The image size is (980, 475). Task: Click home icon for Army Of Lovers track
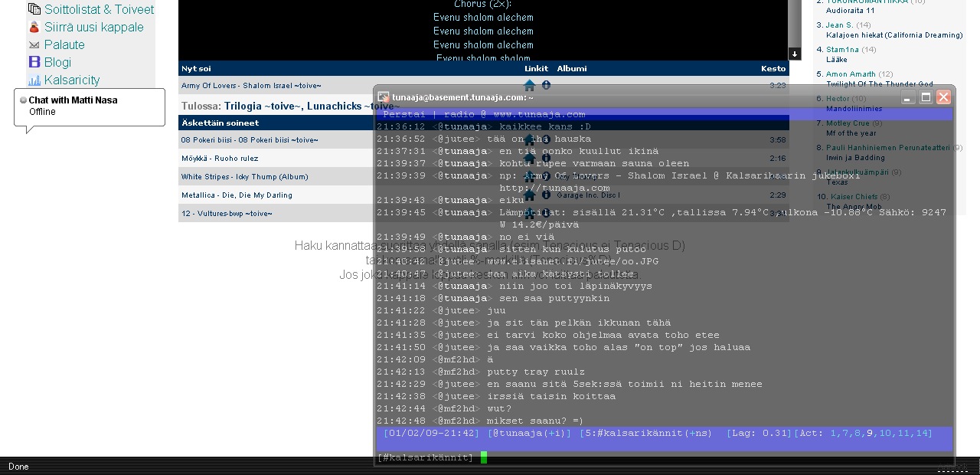(529, 86)
